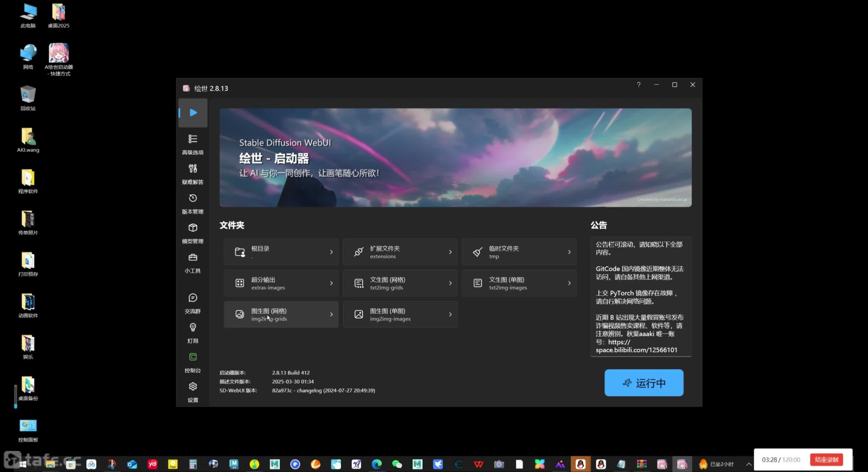
Task: Open 文生图 (单图) txt2img-images card
Action: coord(519,283)
